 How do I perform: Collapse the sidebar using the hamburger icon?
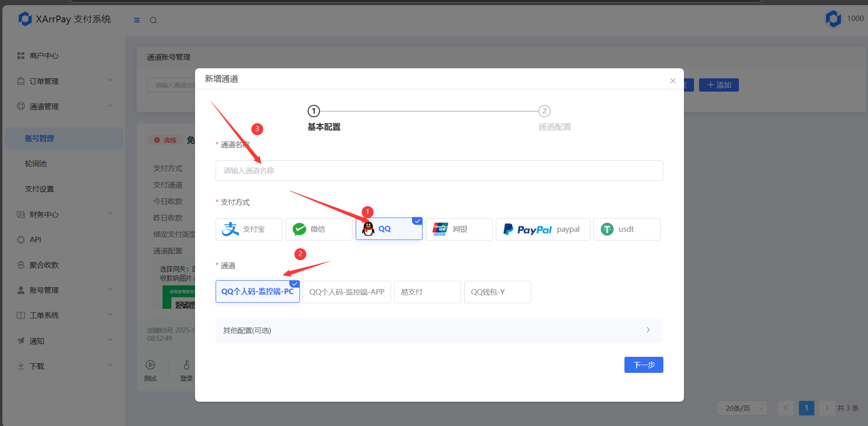click(x=136, y=20)
